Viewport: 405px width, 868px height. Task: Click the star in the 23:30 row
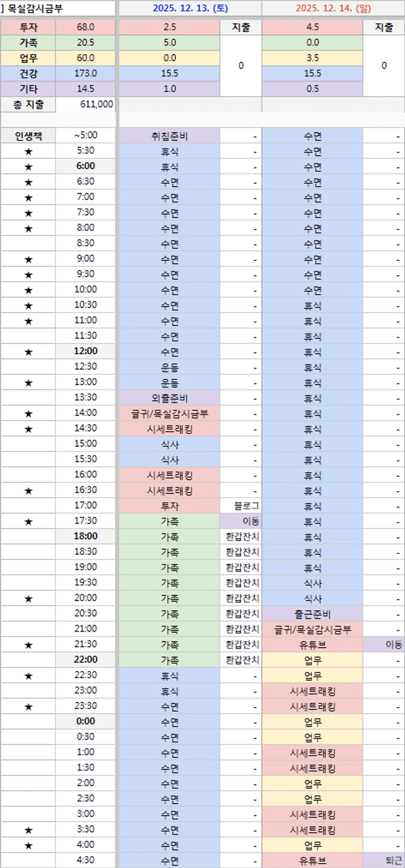pyautogui.click(x=28, y=706)
